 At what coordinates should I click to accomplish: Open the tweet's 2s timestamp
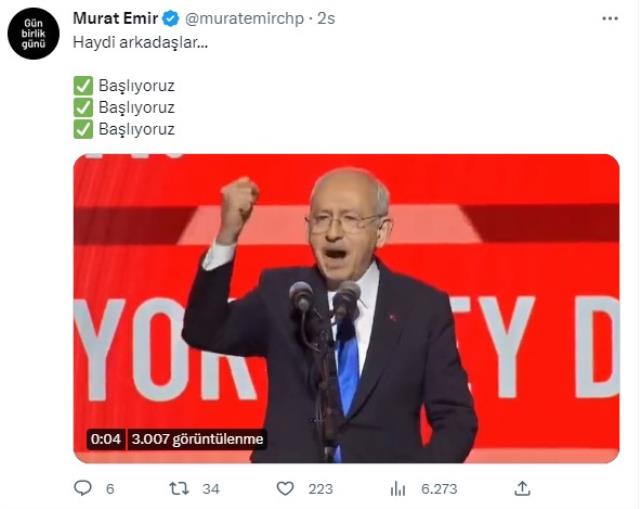(326, 18)
